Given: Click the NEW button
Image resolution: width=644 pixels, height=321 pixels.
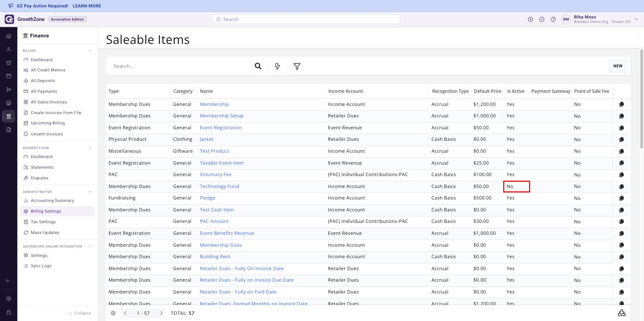Looking at the screenshot, I should (x=618, y=66).
